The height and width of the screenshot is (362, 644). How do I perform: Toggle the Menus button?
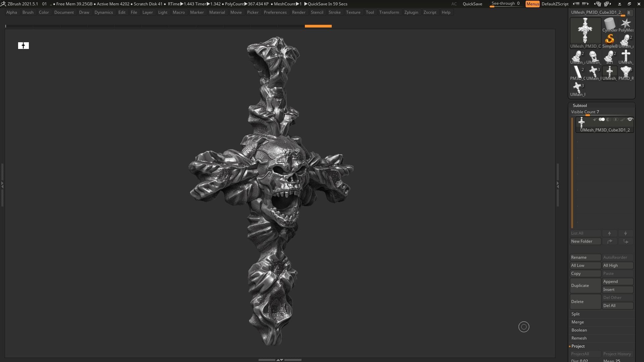coord(532,4)
